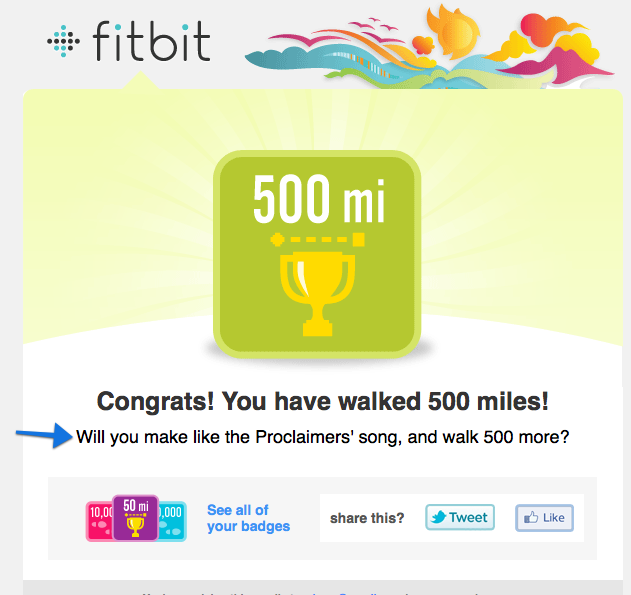631x595 pixels.
Task: Click the "share this?" label
Action: (x=367, y=518)
